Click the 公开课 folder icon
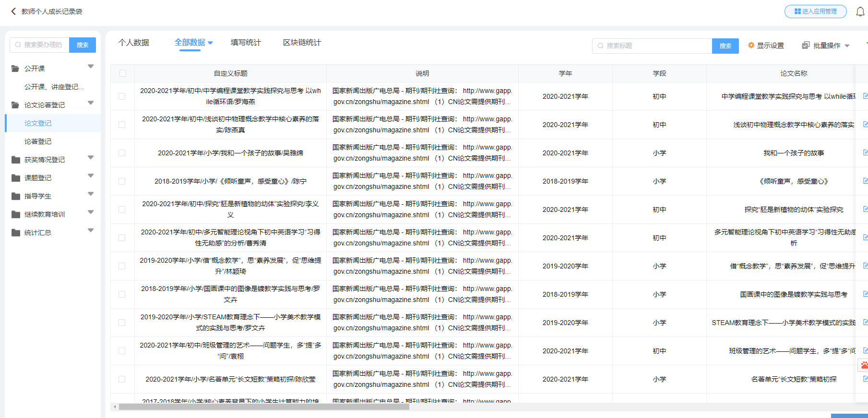This screenshot has height=418, width=868. click(15, 69)
